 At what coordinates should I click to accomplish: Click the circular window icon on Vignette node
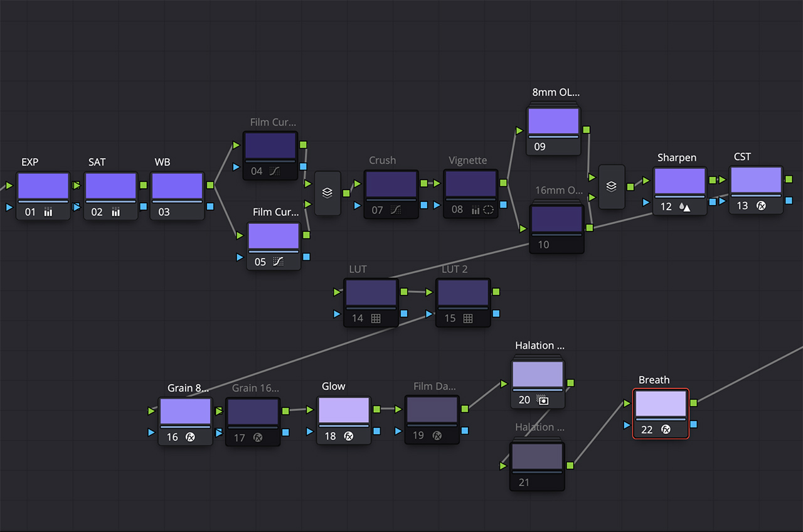click(x=488, y=210)
